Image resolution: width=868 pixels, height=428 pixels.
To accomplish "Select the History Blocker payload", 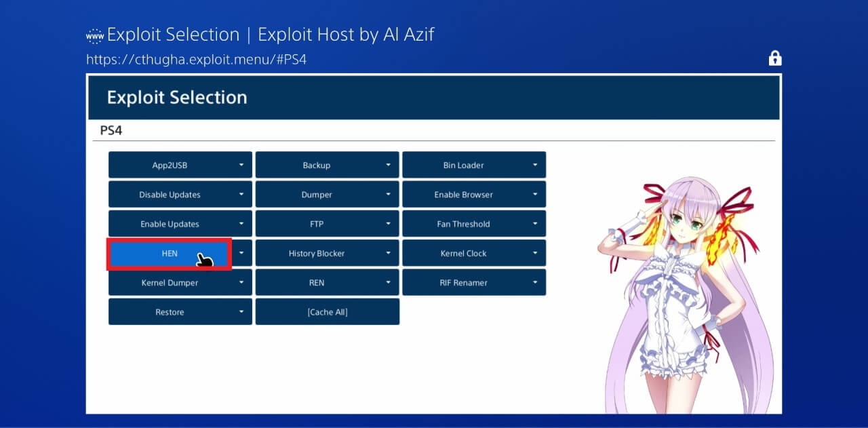I will click(316, 254).
